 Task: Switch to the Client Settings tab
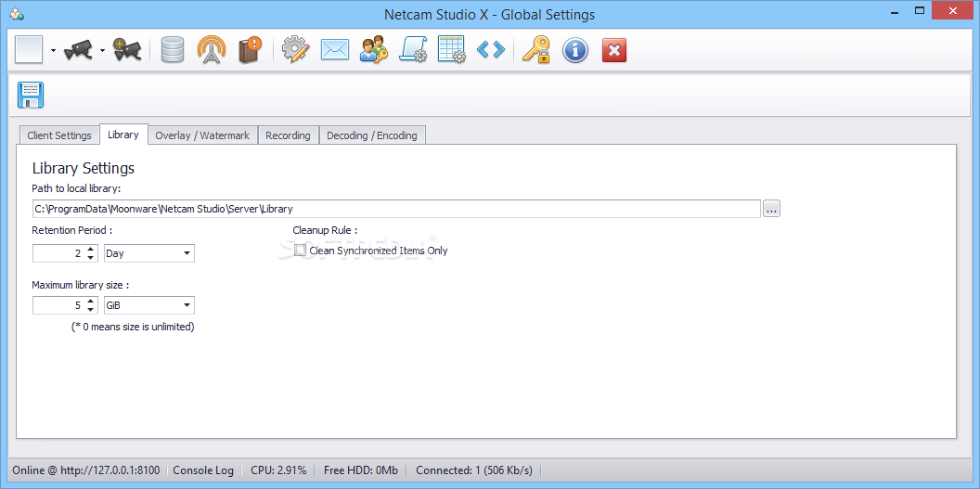point(59,135)
